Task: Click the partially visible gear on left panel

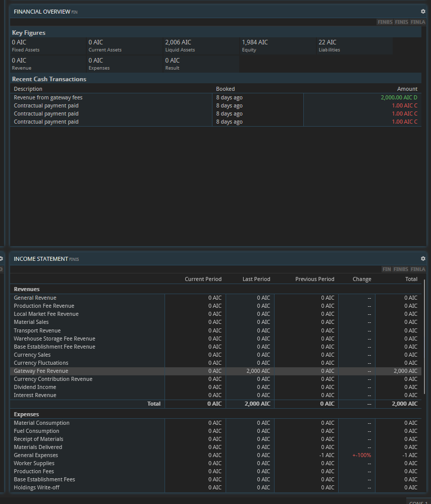Action: pos(2,258)
